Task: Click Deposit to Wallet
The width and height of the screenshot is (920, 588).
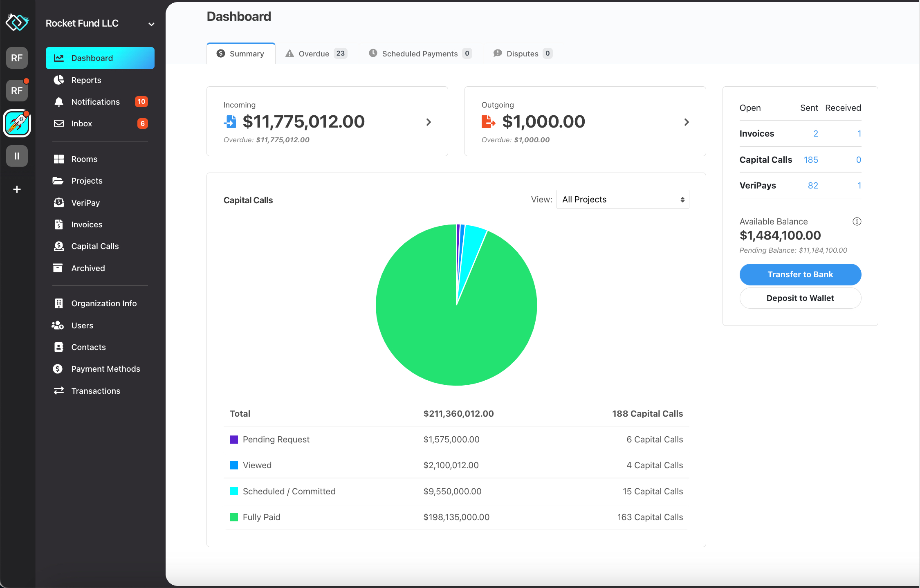Action: 800,298
